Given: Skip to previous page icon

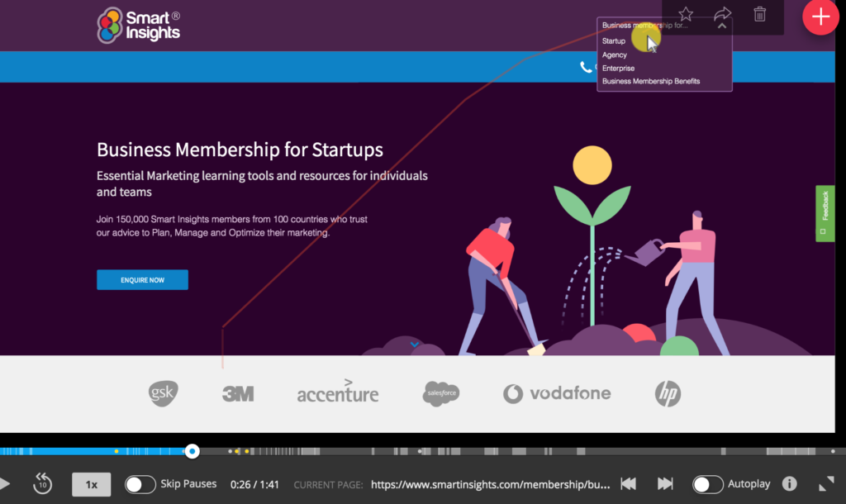Looking at the screenshot, I should tap(629, 483).
